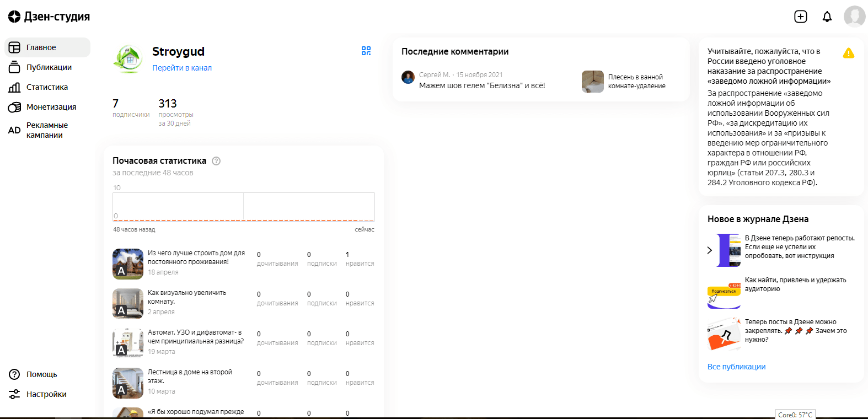Click Подписаться audience article thumbnail
The image size is (868, 419).
coord(724,292)
